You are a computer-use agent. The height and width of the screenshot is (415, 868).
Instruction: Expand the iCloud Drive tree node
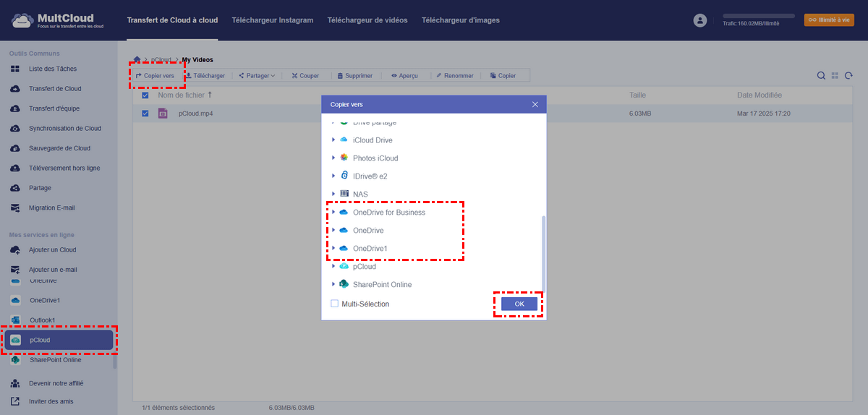(x=333, y=140)
